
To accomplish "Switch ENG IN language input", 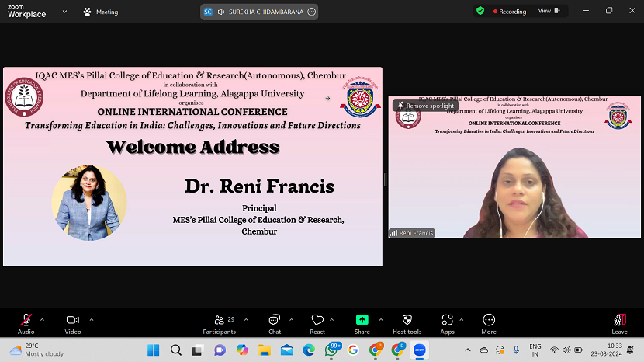I will (535, 350).
